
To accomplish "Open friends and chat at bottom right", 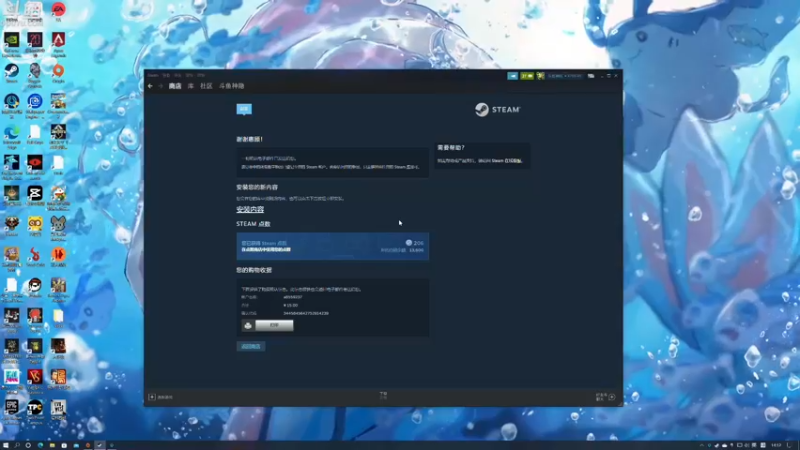I will (606, 397).
